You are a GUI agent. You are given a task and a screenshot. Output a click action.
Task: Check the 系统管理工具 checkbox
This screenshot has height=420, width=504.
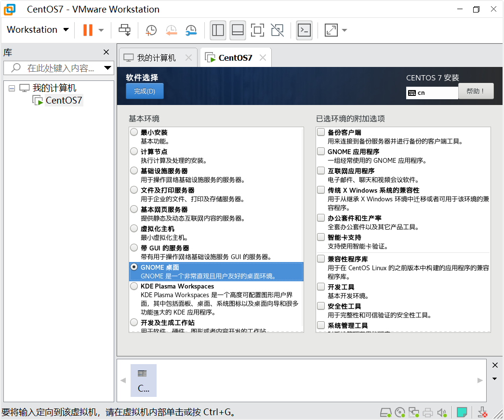click(x=321, y=325)
